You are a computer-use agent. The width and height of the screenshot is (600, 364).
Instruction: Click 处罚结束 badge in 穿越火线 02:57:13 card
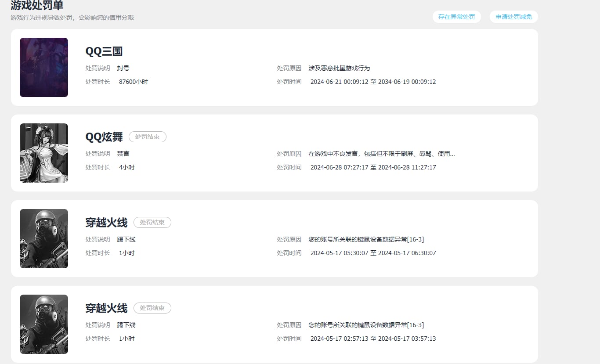[152, 308]
